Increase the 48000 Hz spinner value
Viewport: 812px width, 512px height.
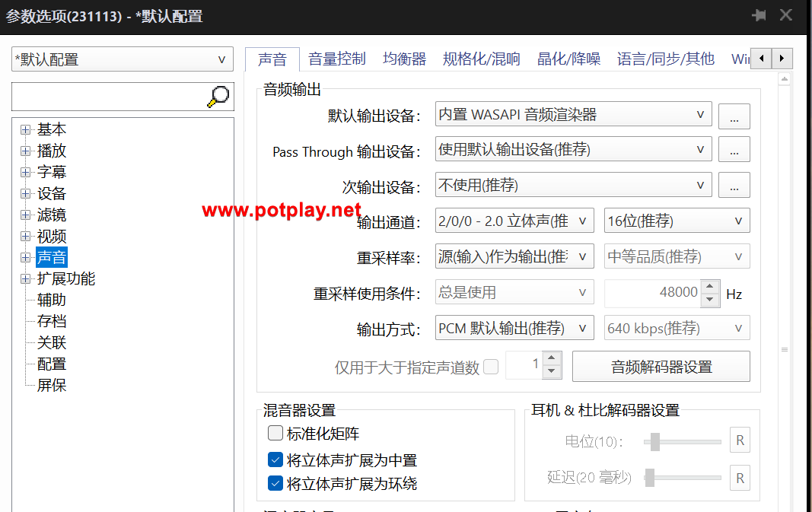709,286
